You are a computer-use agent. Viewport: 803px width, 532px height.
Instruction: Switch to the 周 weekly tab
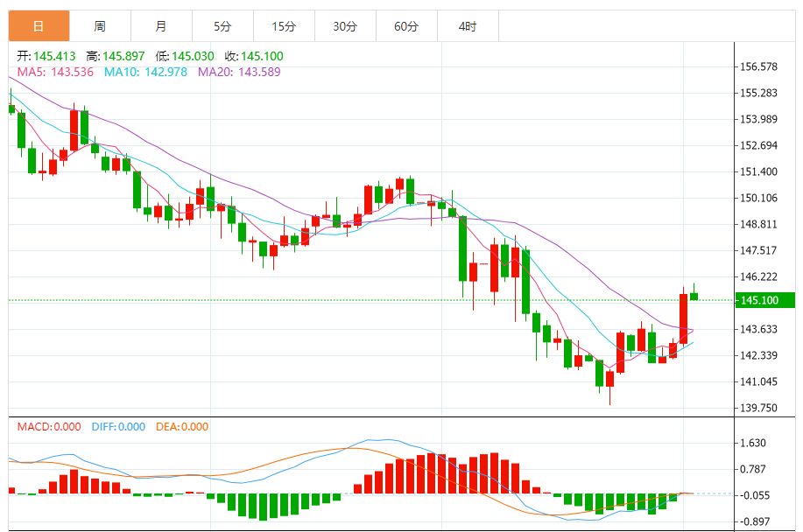(x=100, y=25)
